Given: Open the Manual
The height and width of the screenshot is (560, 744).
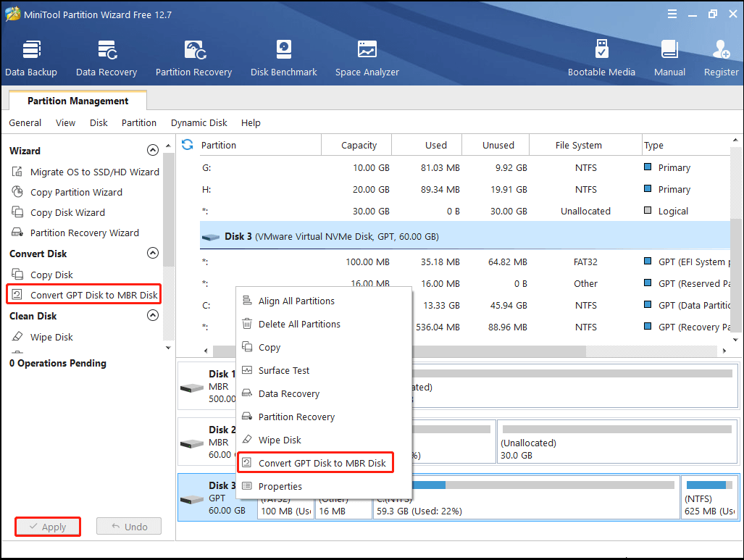Looking at the screenshot, I should [x=669, y=59].
